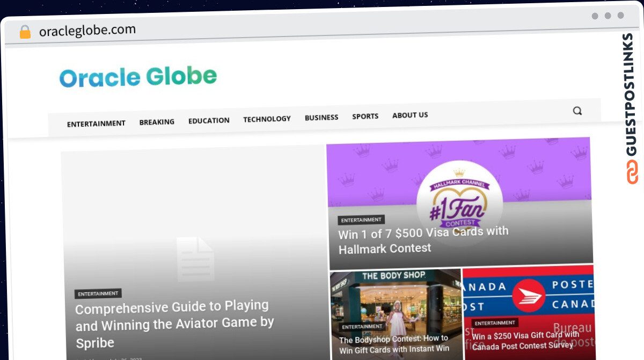Go to the Education section

[209, 120]
